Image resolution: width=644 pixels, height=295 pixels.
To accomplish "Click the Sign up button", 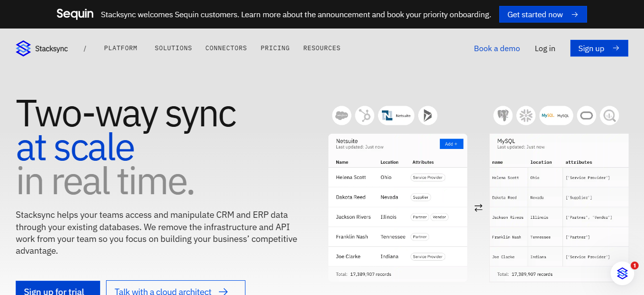I will point(599,48).
